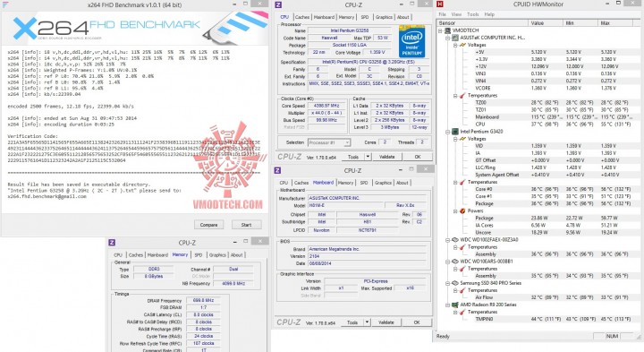The image size is (644, 352).
Task: Click the ASUSTeK Temperatures thermometer icon
Action: tap(462, 96)
